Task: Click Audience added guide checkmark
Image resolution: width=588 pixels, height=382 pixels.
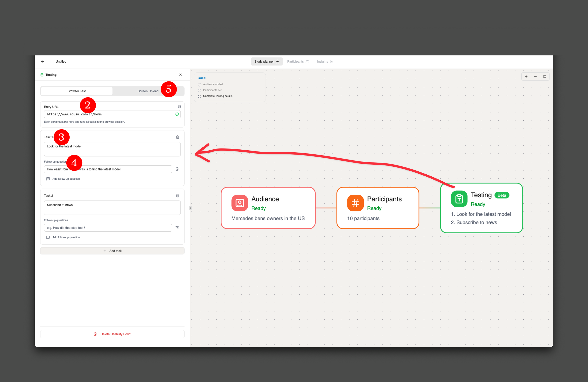Action: pyautogui.click(x=199, y=85)
